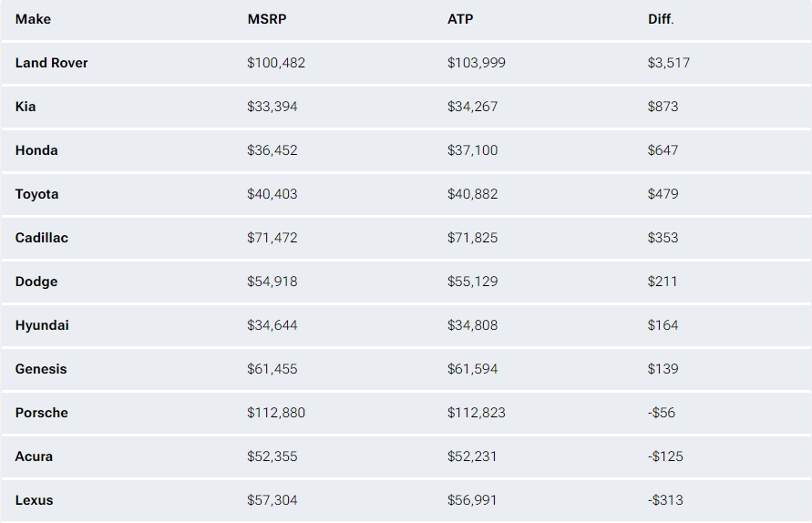Click the ATP column header
Screen dimensions: 812x523
(x=460, y=19)
